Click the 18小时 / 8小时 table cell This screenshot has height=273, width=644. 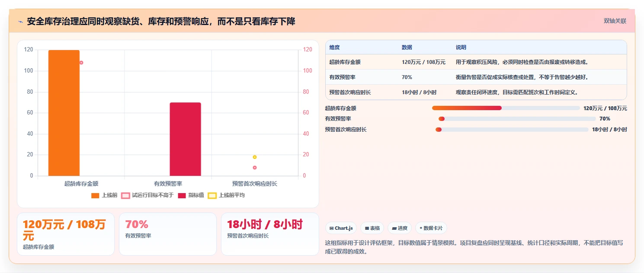tap(419, 92)
